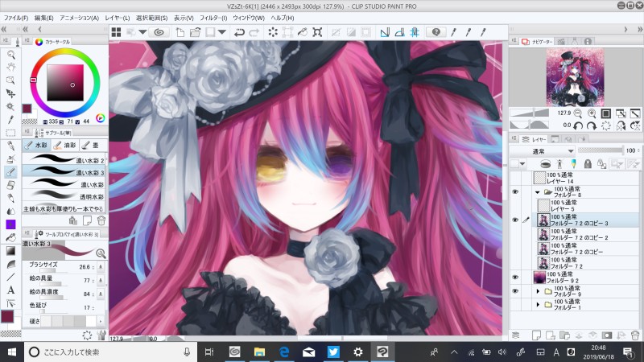The image size is (644, 362).
Task: Switch to the 墨 sub tool tab
Action: click(93, 145)
